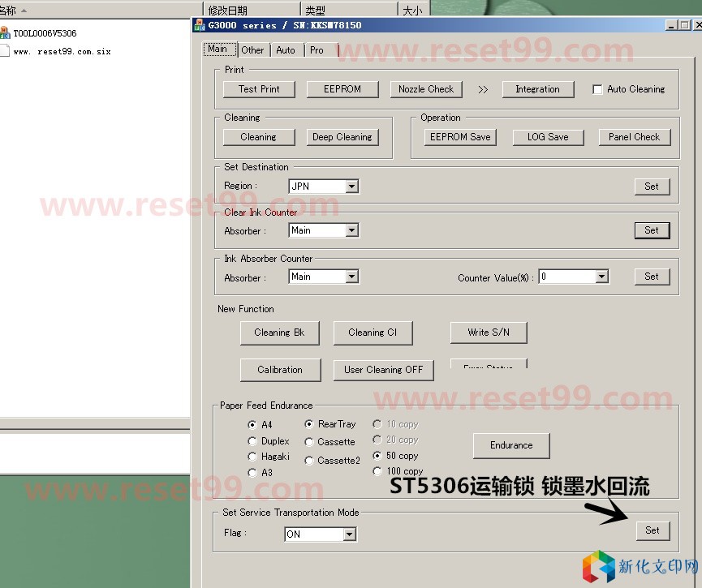Click the www.reset99.com.six file icon
The width and height of the screenshot is (702, 588).
[x=4, y=51]
